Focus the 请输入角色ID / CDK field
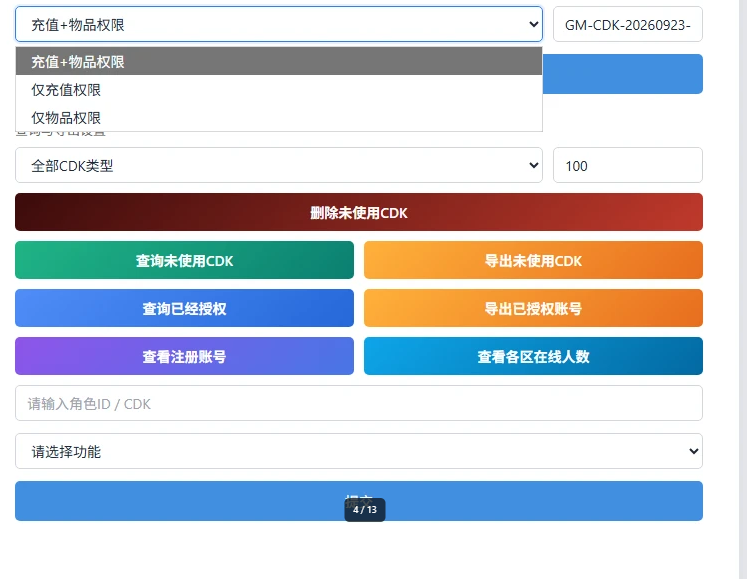Image resolution: width=747 pixels, height=579 pixels. [359, 403]
